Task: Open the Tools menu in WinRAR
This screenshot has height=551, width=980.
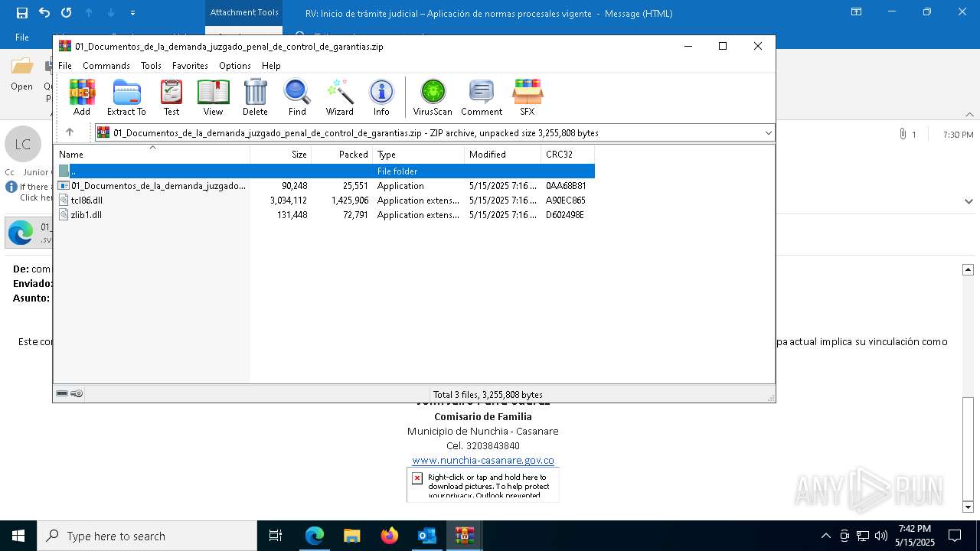Action: [x=151, y=66]
